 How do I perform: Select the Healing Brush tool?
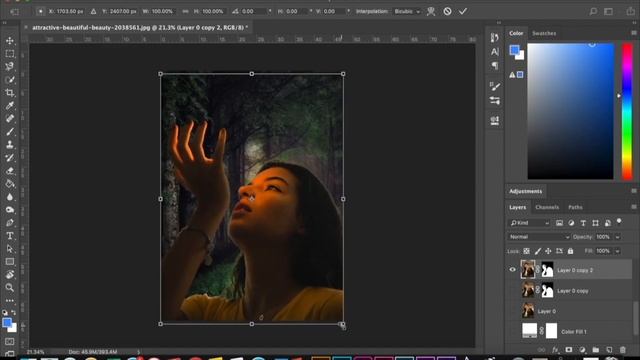click(x=10, y=119)
